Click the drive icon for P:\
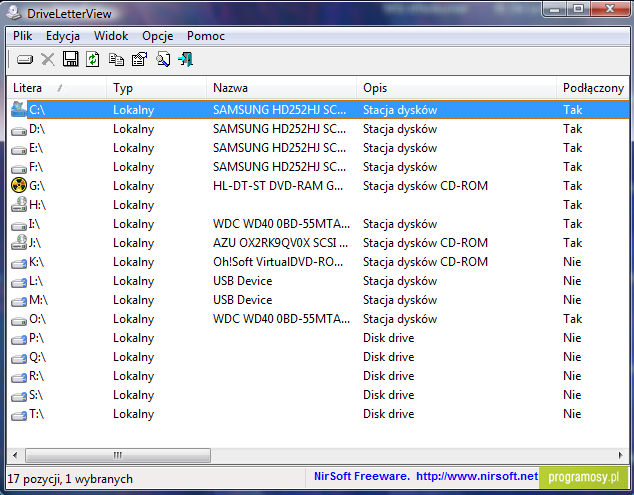Viewport: 634px width, 495px height. pyautogui.click(x=19, y=340)
